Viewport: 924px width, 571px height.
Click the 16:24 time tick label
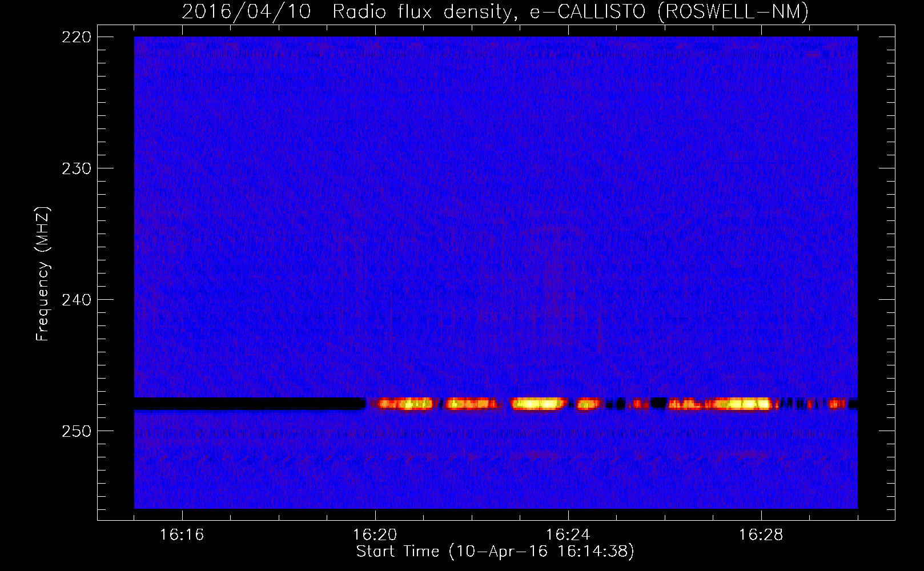coord(568,534)
